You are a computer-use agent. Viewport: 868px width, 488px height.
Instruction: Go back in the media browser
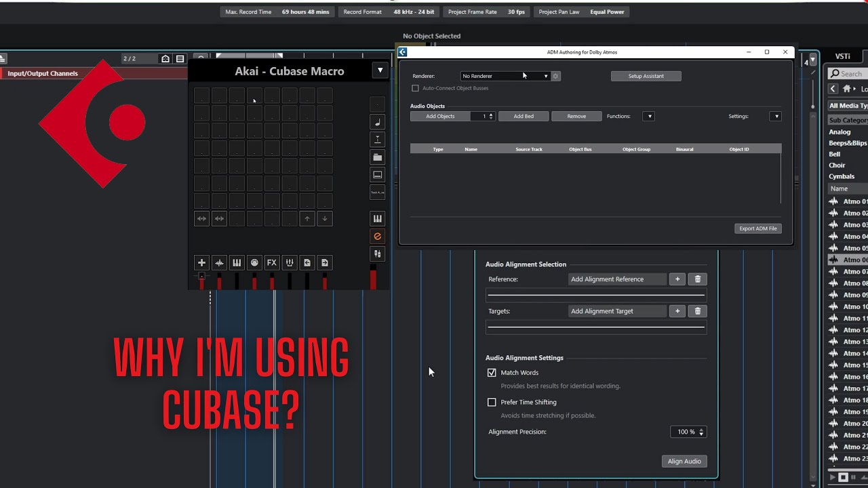[x=833, y=89]
